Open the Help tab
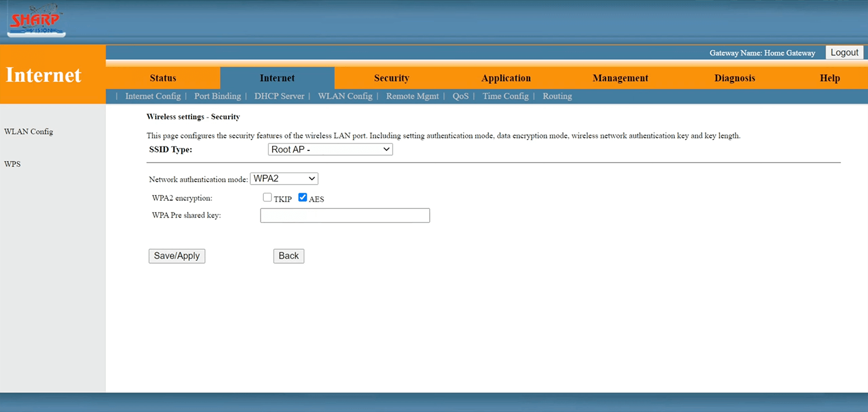The height and width of the screenshot is (412, 868). point(829,78)
